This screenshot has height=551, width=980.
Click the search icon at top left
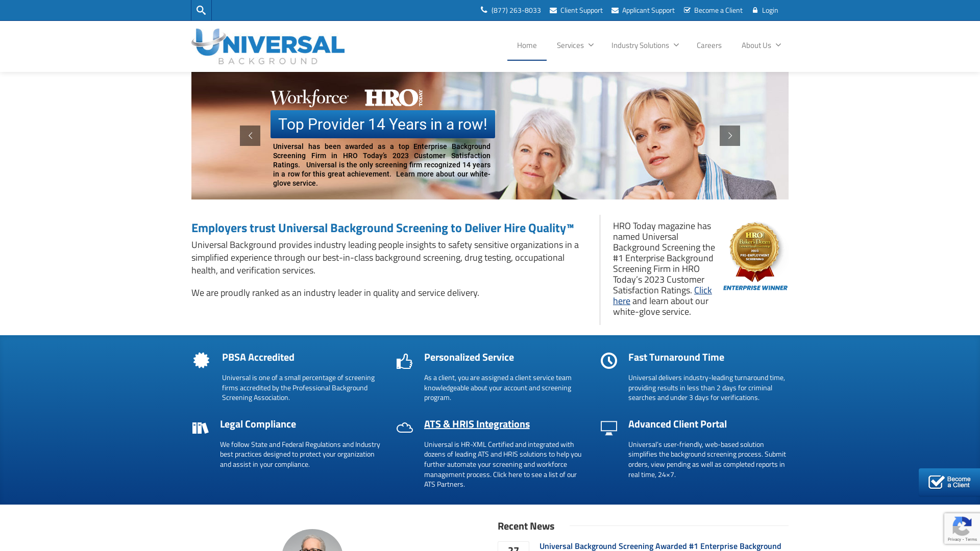[201, 10]
